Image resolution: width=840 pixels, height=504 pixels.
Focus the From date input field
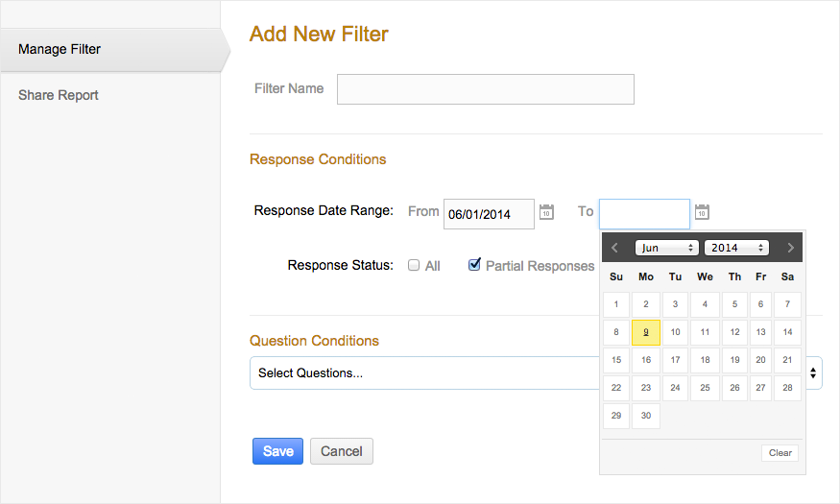tap(489, 214)
